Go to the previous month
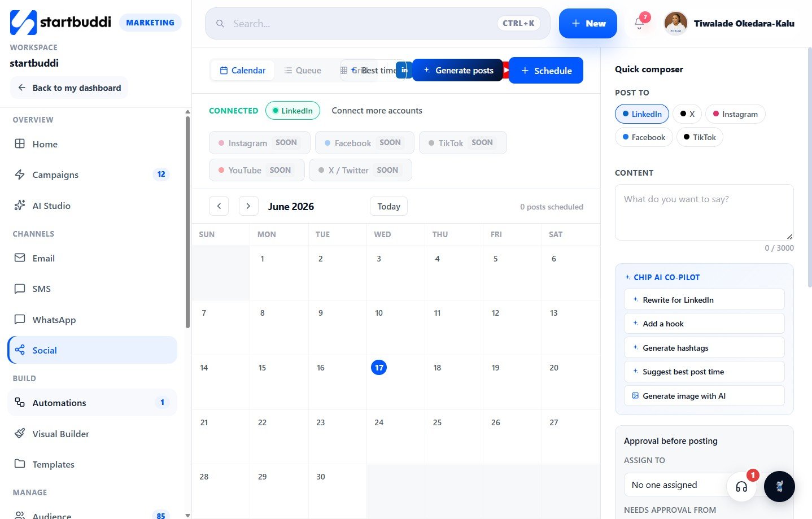This screenshot has width=812, height=519. pyautogui.click(x=219, y=206)
